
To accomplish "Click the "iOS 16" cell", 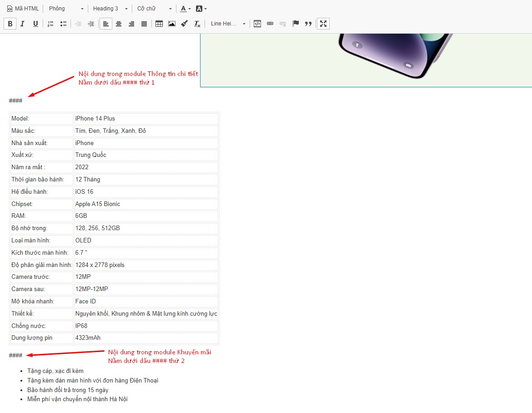I will click(146, 191).
